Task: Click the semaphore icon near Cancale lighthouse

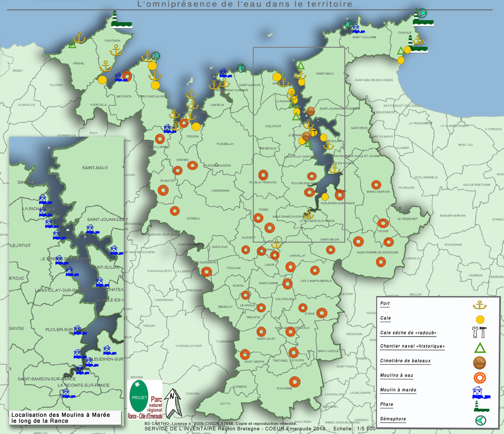Action: [x=422, y=13]
